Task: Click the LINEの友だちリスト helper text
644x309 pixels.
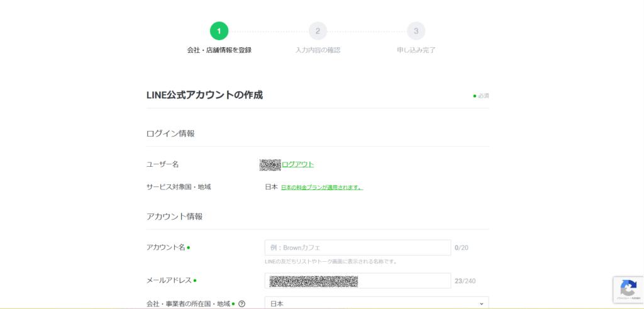Action: coord(331,261)
